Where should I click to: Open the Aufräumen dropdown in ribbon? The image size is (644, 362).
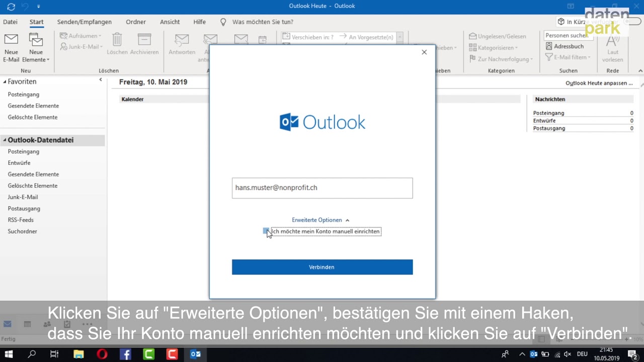coord(80,36)
